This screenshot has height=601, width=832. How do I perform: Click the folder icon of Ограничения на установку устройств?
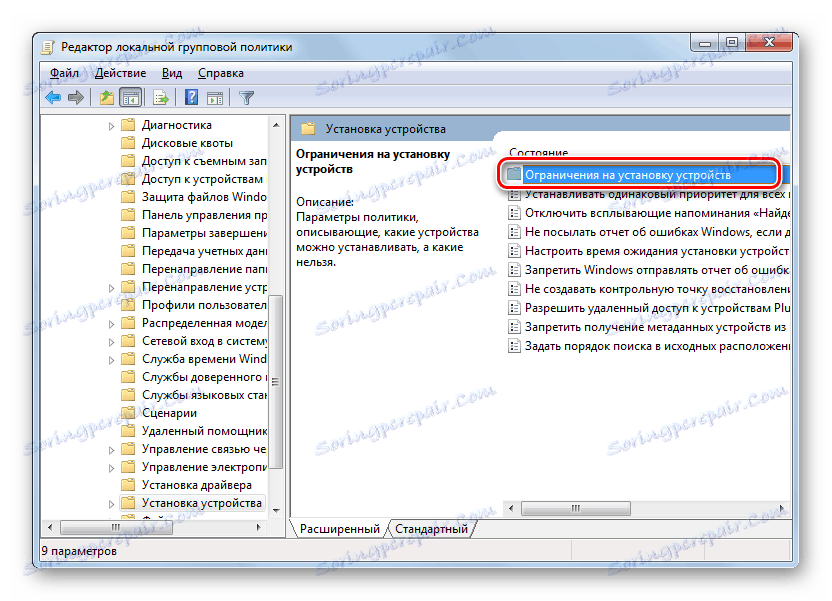[x=514, y=174]
